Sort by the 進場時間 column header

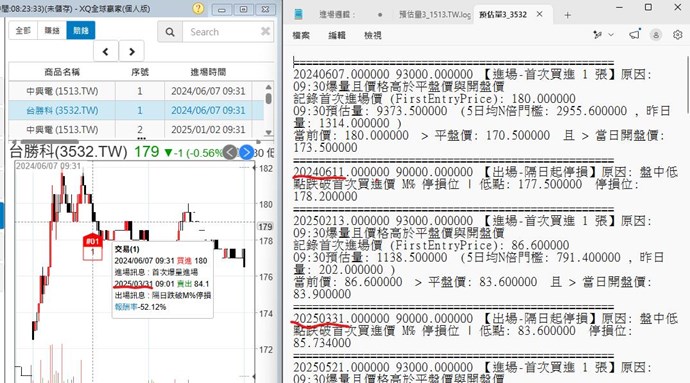[208, 72]
